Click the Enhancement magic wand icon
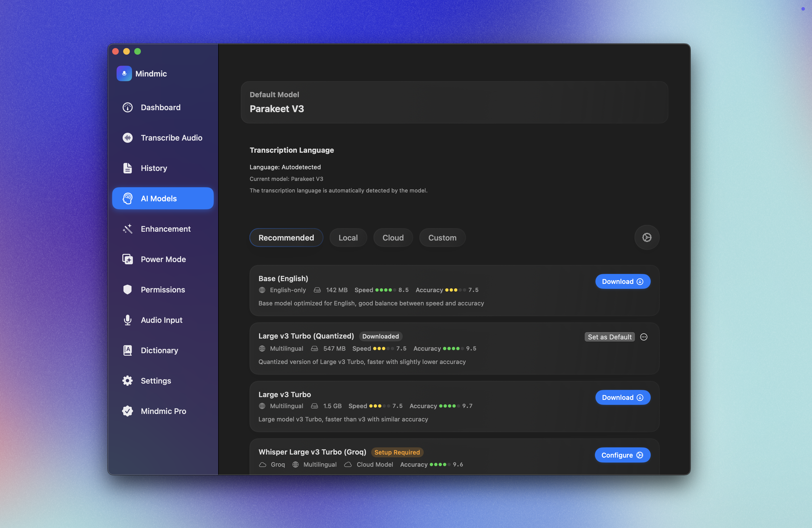 (x=128, y=229)
